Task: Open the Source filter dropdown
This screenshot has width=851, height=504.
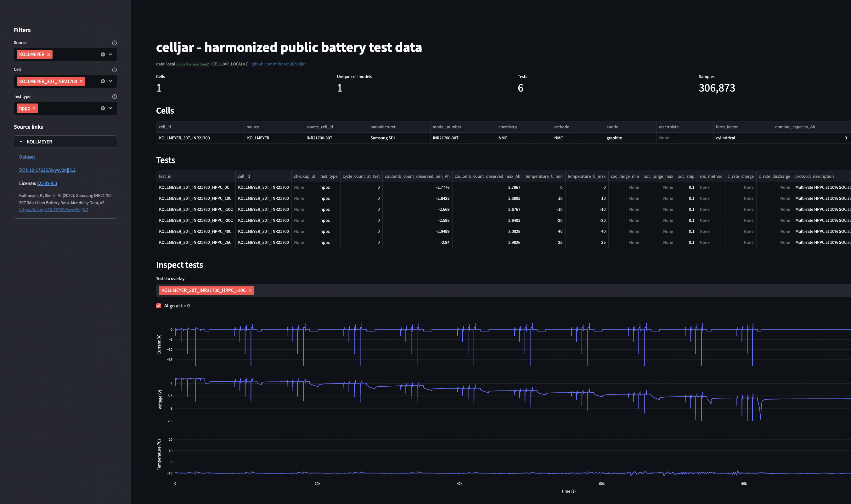Action: pyautogui.click(x=110, y=54)
